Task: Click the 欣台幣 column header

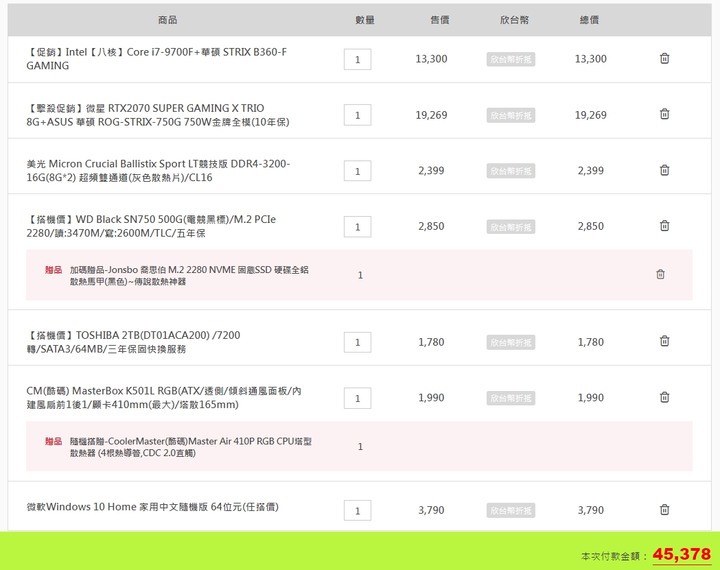Action: pyautogui.click(x=514, y=20)
